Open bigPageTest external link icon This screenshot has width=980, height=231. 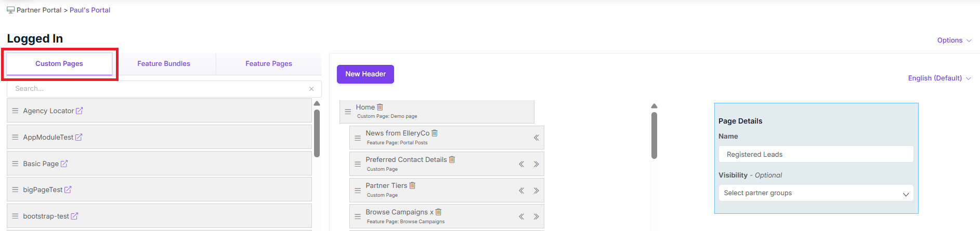(x=68, y=189)
